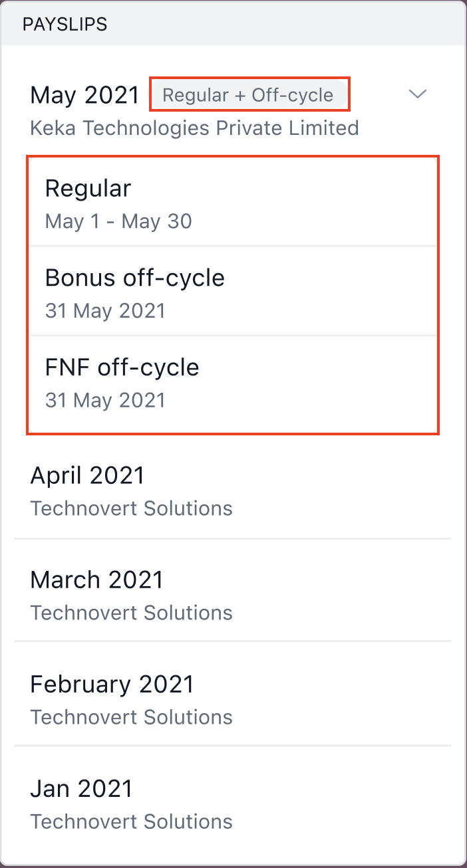
Task: Click the 31 May 2021 date under Bonus off-cycle
Action: pyautogui.click(x=105, y=310)
